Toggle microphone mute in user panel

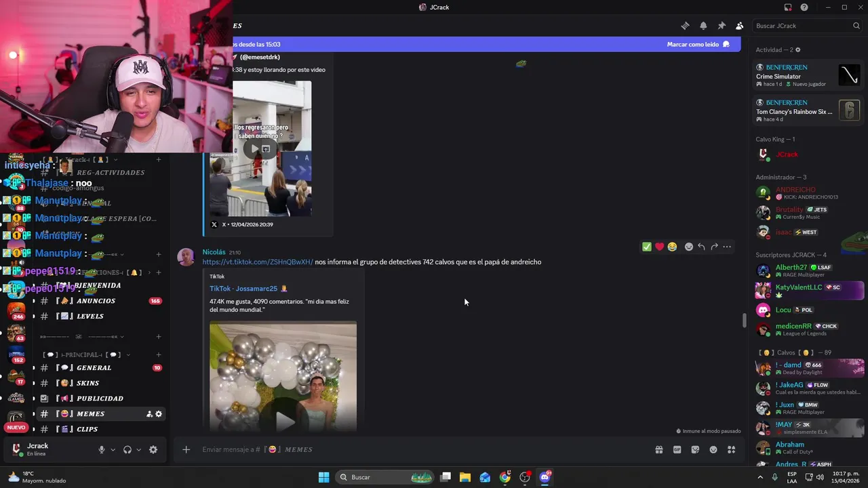pyautogui.click(x=102, y=449)
